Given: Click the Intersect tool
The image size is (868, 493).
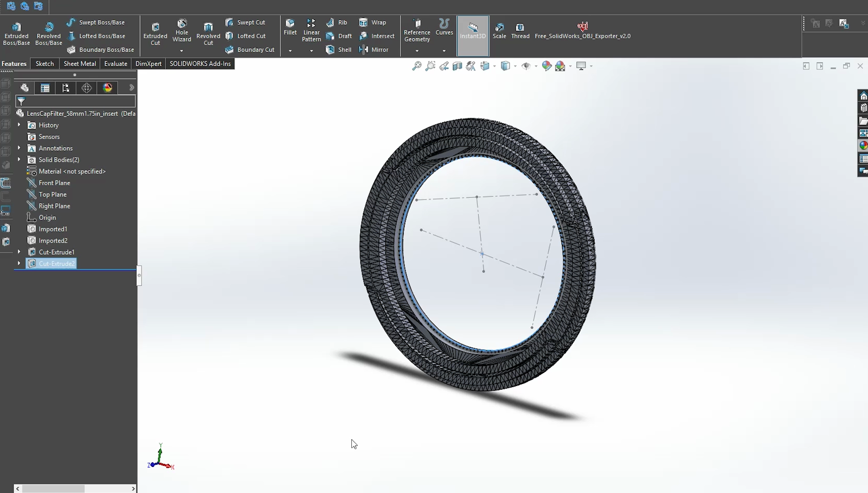Looking at the screenshot, I should 377,36.
